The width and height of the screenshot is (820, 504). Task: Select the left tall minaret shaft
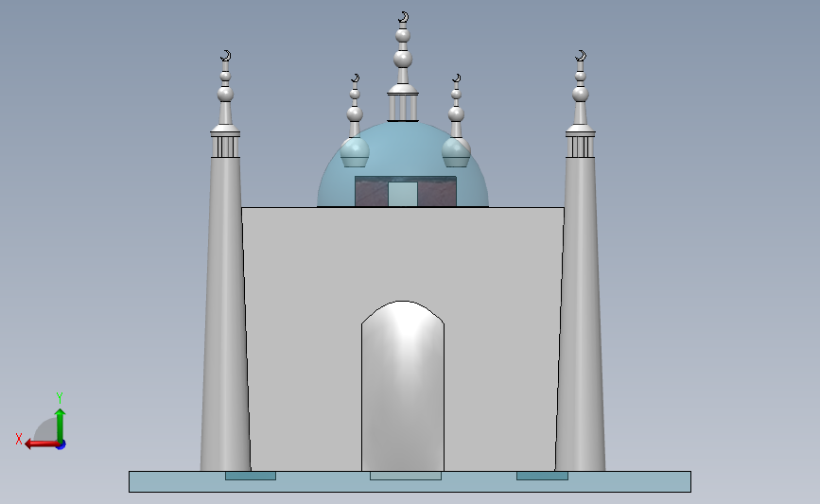225,314
